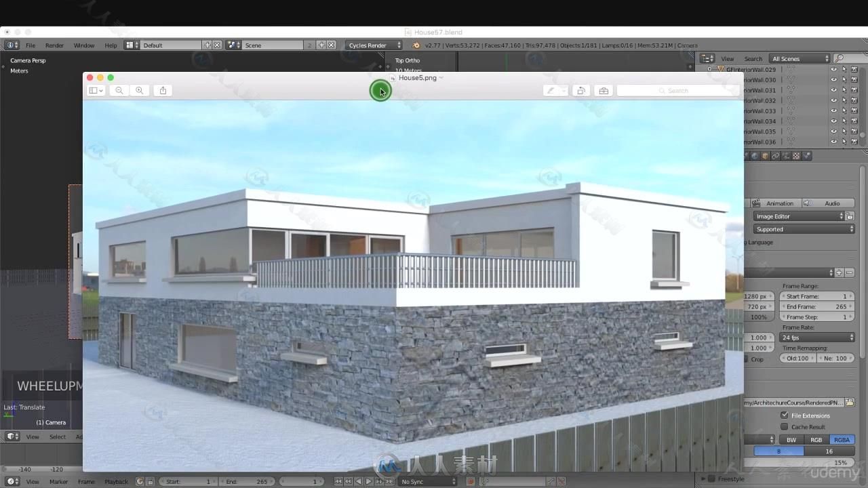Image resolution: width=868 pixels, height=488 pixels.
Task: Open the Supported feature set dropdown
Action: tap(804, 229)
